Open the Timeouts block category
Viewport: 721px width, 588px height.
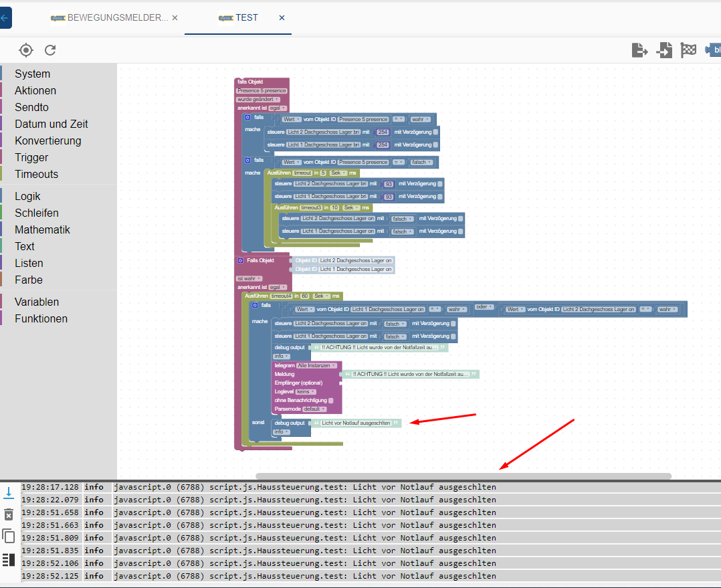37,174
